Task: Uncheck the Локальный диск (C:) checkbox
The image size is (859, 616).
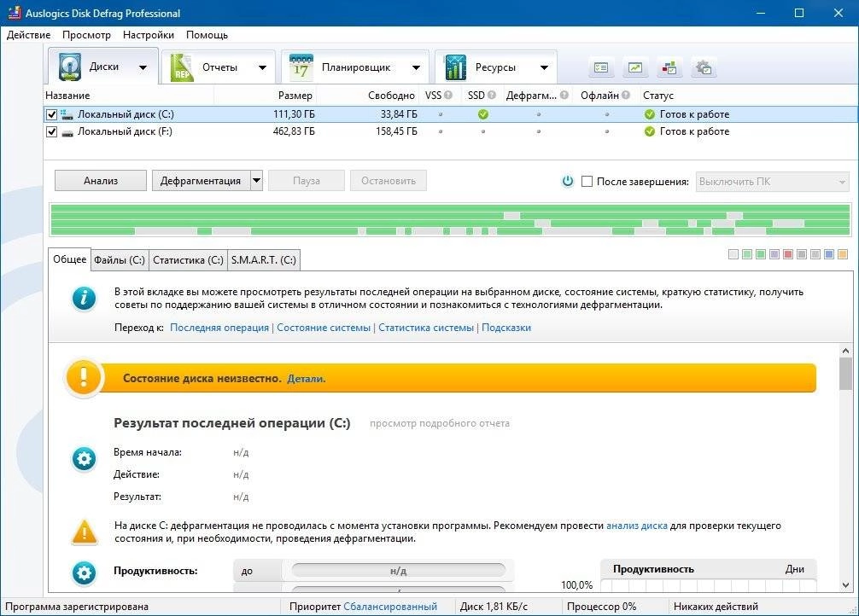Action: point(51,114)
